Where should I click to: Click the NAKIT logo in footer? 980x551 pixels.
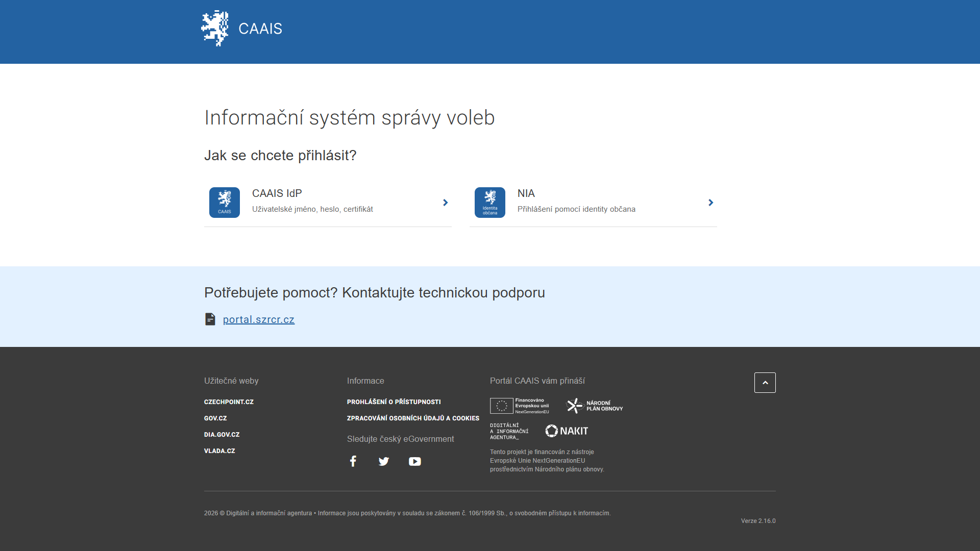click(567, 431)
